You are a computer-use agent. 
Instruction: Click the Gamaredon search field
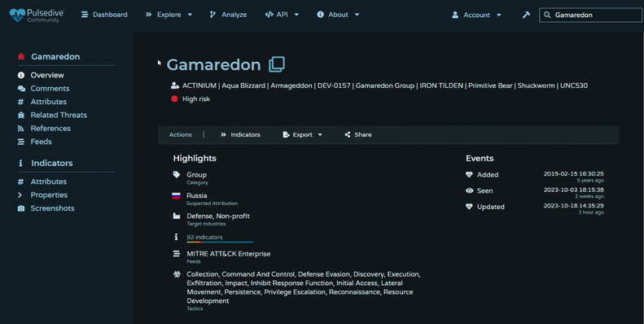tap(590, 15)
